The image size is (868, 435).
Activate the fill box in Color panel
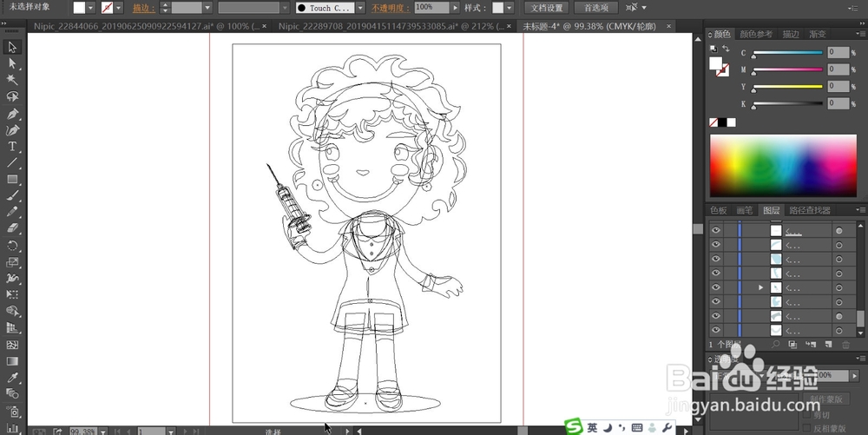[716, 63]
